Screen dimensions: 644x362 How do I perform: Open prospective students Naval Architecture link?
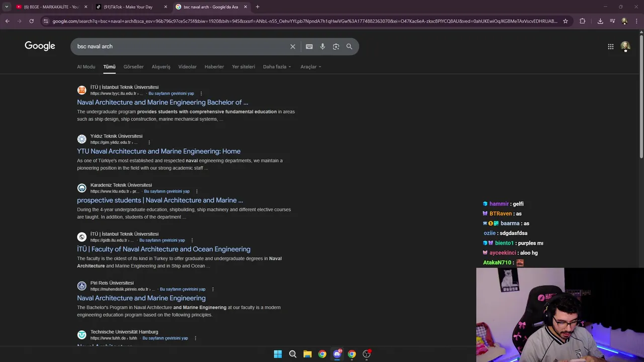(160, 200)
